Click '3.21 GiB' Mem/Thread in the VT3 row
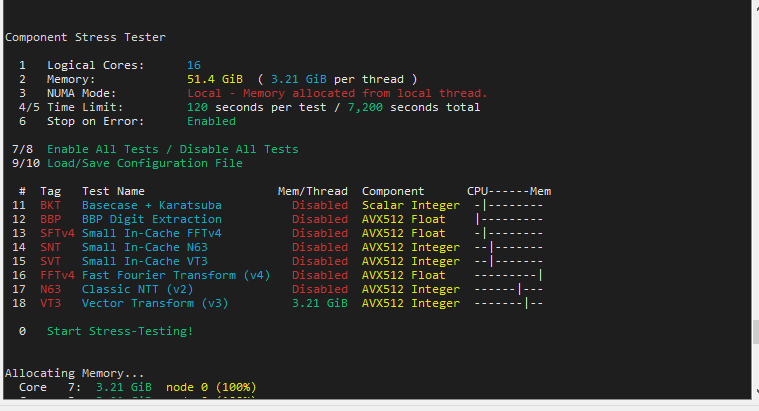759x411 pixels. (319, 304)
